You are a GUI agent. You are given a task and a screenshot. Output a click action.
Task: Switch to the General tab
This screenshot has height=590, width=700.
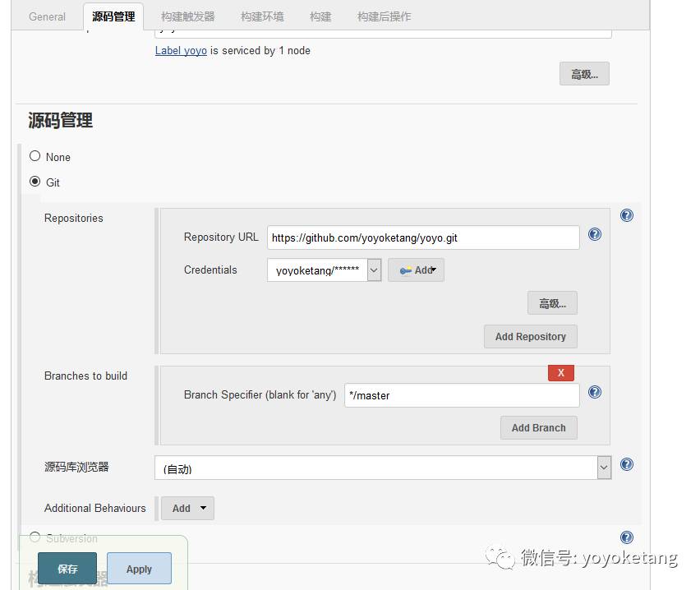click(47, 17)
